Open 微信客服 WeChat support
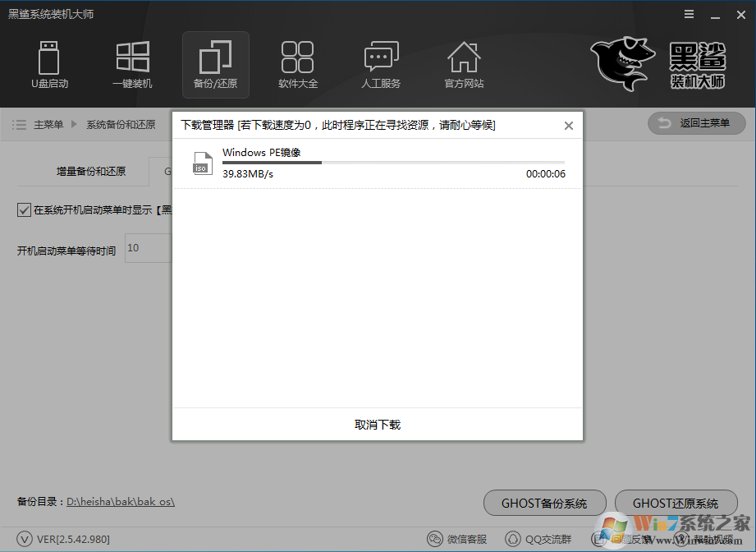The width and height of the screenshot is (756, 552). click(x=457, y=539)
